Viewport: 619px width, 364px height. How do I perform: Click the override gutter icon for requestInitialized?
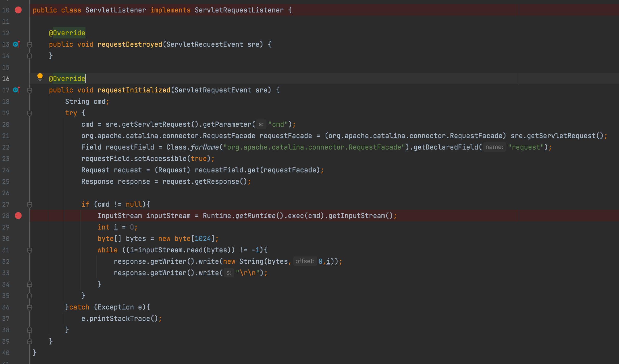17,90
